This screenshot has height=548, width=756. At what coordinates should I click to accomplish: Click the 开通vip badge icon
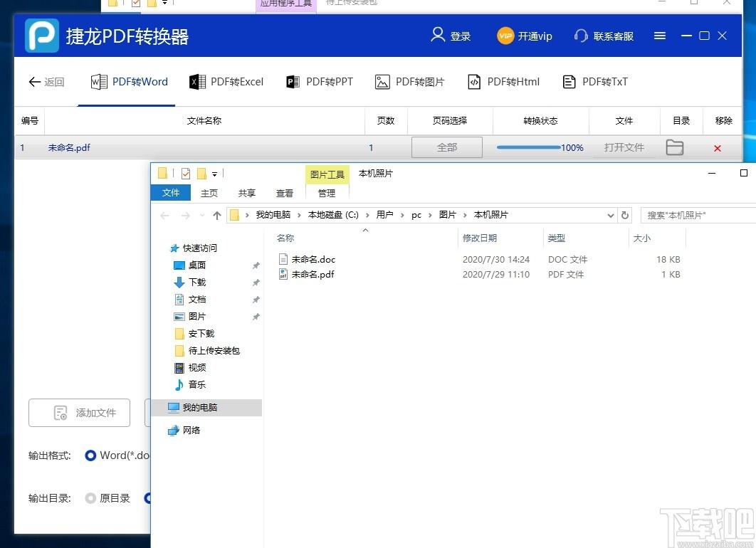[505, 36]
